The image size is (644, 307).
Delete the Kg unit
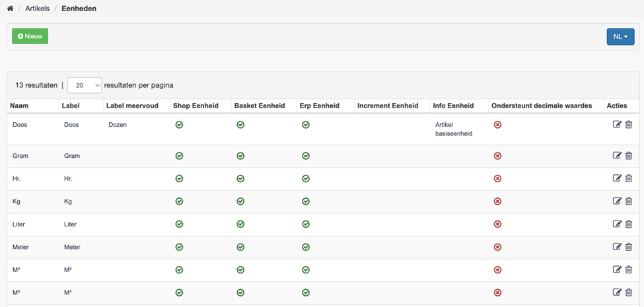[628, 201]
